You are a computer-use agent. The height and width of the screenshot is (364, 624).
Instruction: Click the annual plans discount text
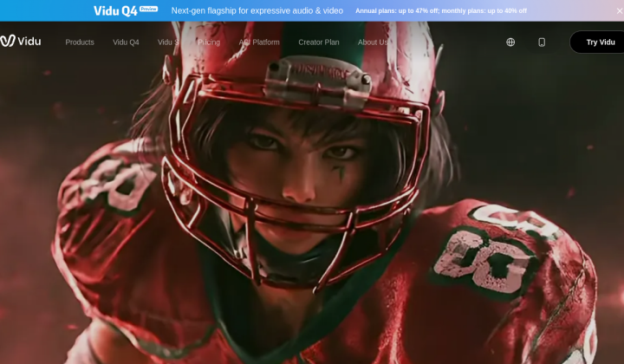click(441, 10)
